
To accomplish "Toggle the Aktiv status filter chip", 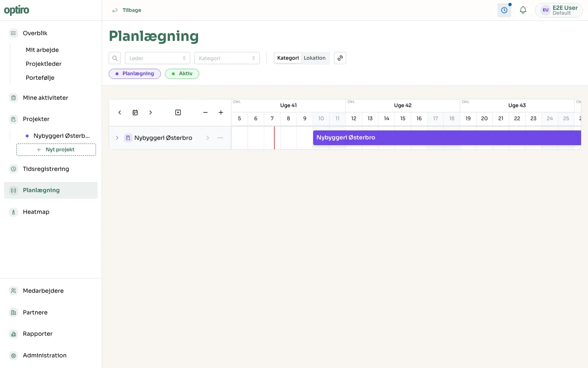I will click(182, 74).
